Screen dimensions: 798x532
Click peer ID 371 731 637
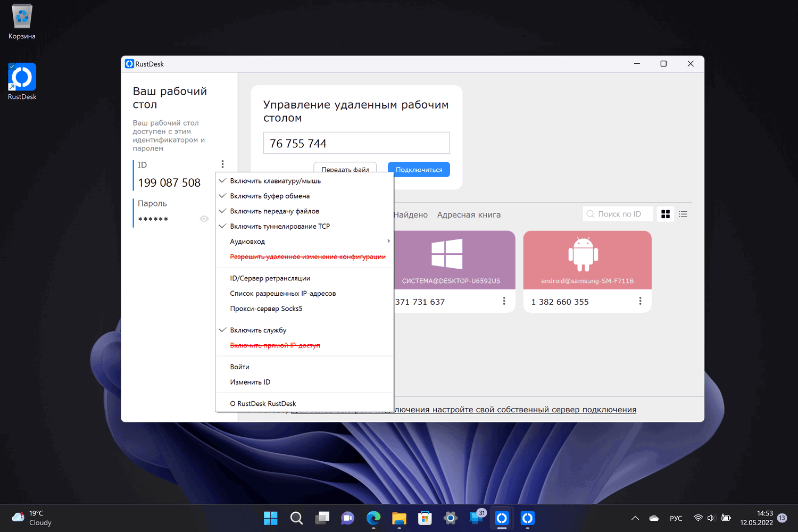(420, 302)
